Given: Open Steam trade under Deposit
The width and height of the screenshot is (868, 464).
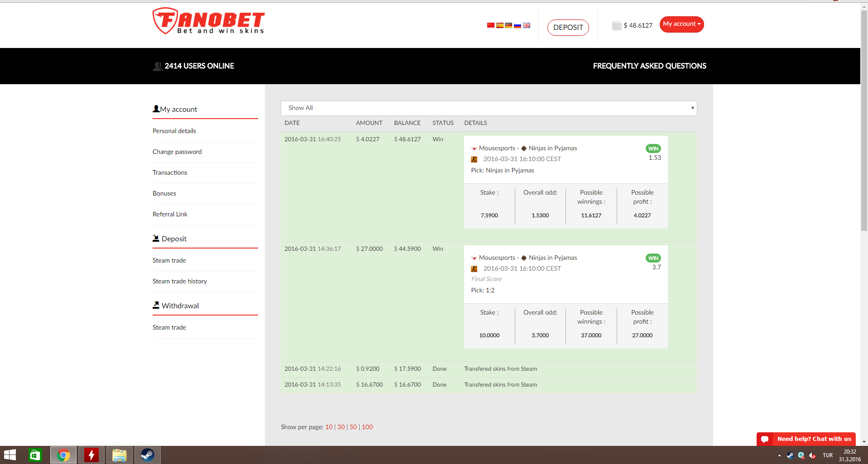Looking at the screenshot, I should click(169, 260).
